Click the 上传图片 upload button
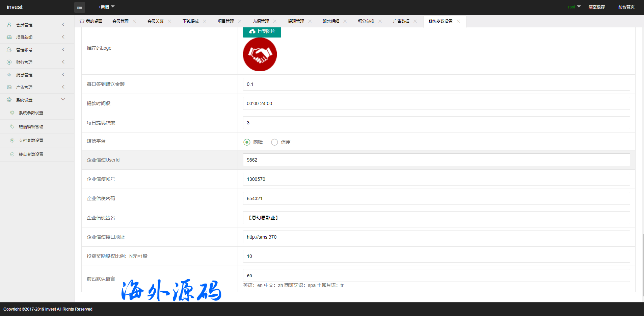 (x=262, y=31)
